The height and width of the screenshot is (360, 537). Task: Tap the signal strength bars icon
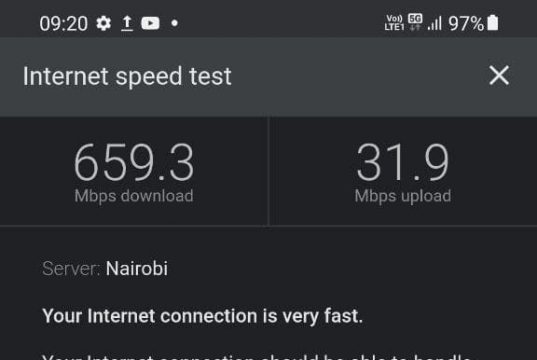(435, 23)
